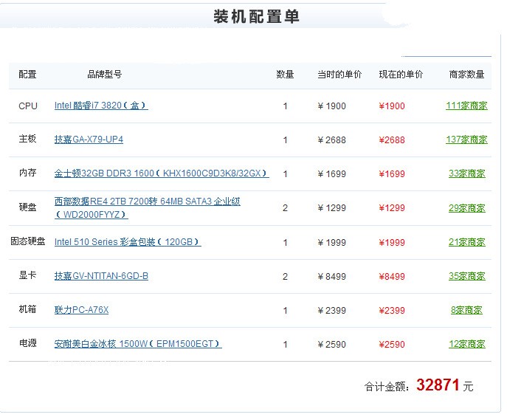Click the black ¥ 8499 original price

(x=332, y=277)
